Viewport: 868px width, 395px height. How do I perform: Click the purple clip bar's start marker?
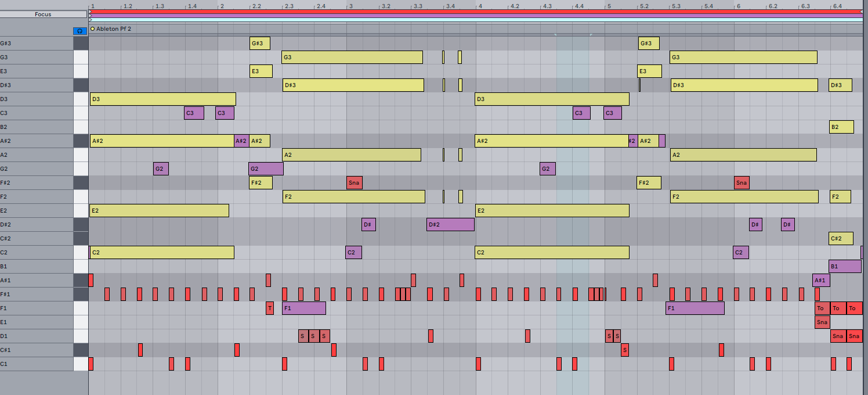click(91, 16)
